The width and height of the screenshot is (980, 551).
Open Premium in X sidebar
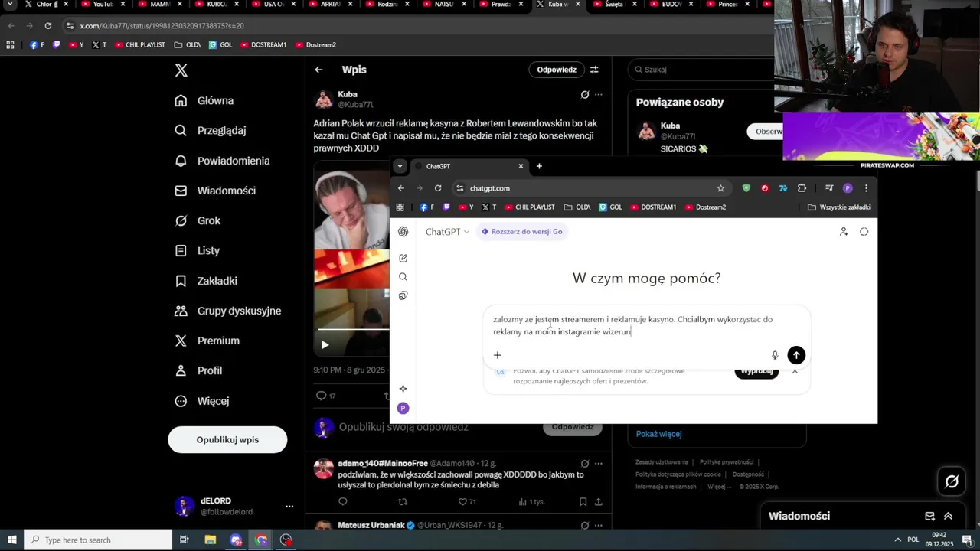click(x=207, y=341)
